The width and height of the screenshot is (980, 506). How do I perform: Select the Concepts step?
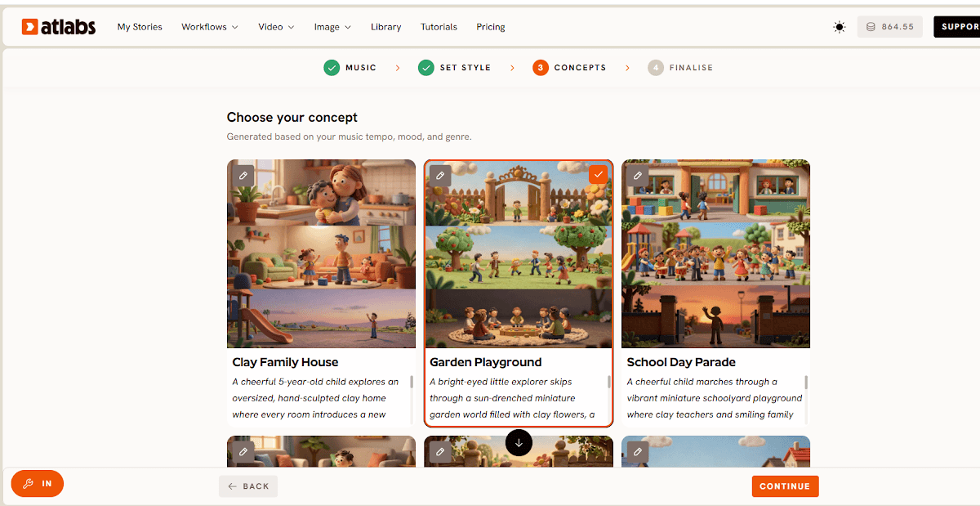[x=569, y=68]
